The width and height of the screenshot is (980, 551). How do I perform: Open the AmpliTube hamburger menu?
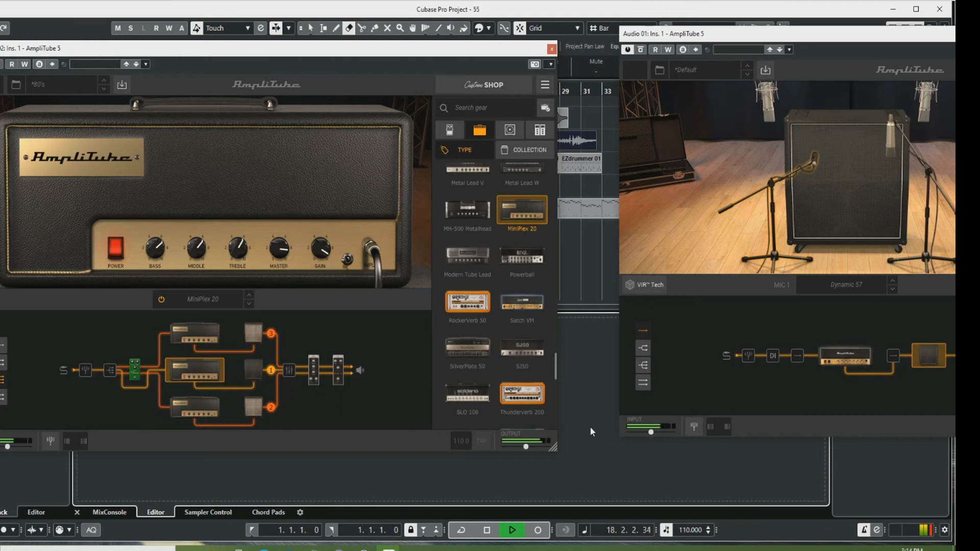(x=545, y=85)
